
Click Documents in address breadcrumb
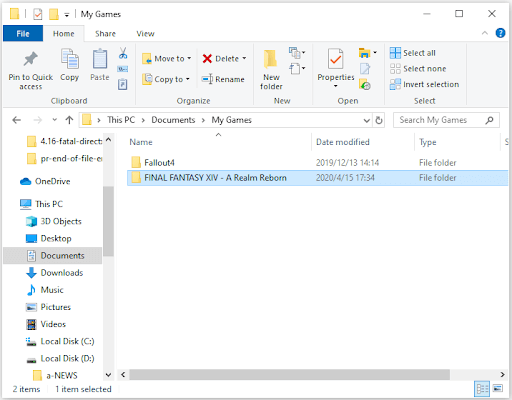point(173,120)
